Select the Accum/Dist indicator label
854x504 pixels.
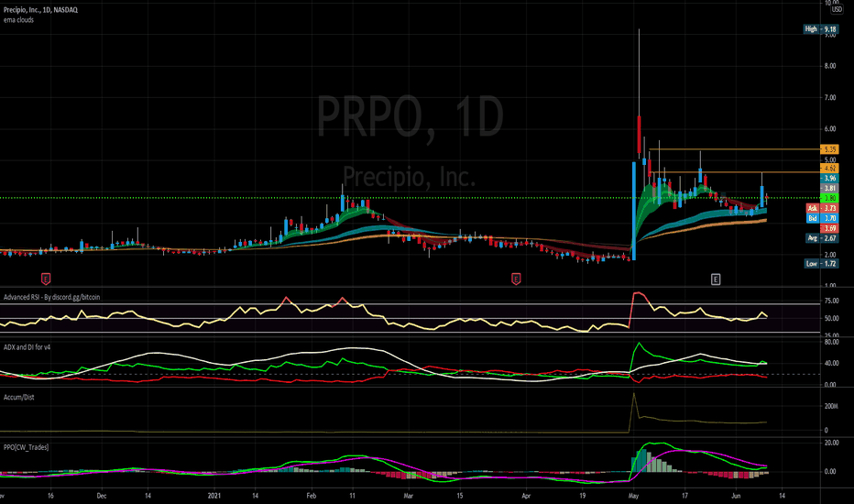click(18, 397)
